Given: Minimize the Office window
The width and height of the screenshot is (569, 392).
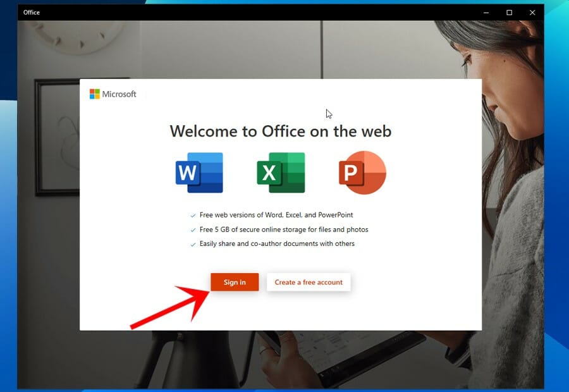Looking at the screenshot, I should pyautogui.click(x=486, y=13).
